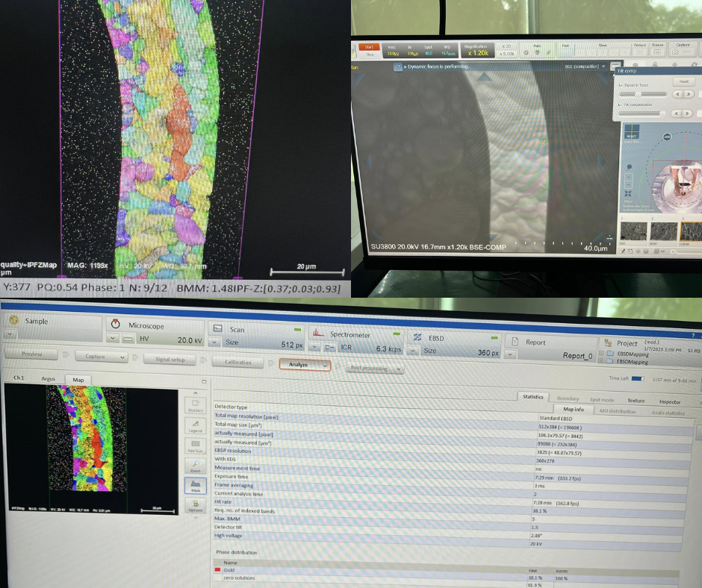The image size is (702, 588).
Task: Open the Post processing dropdown
Action: coord(399,369)
